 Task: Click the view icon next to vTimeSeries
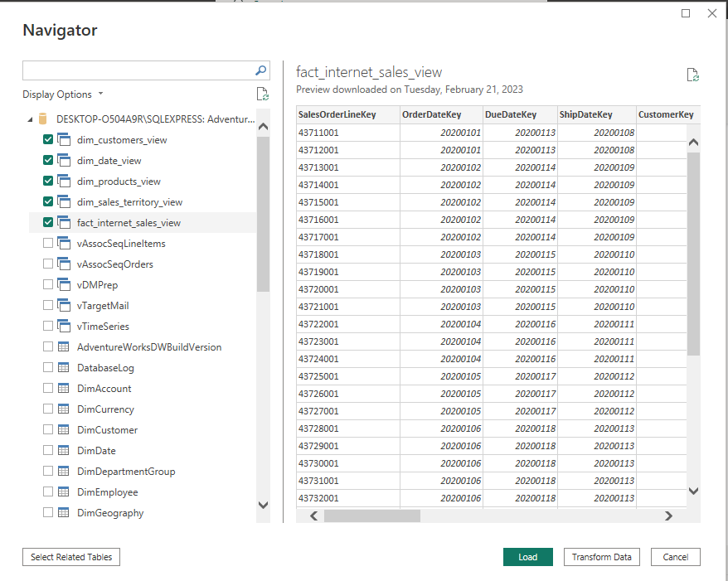(x=64, y=326)
